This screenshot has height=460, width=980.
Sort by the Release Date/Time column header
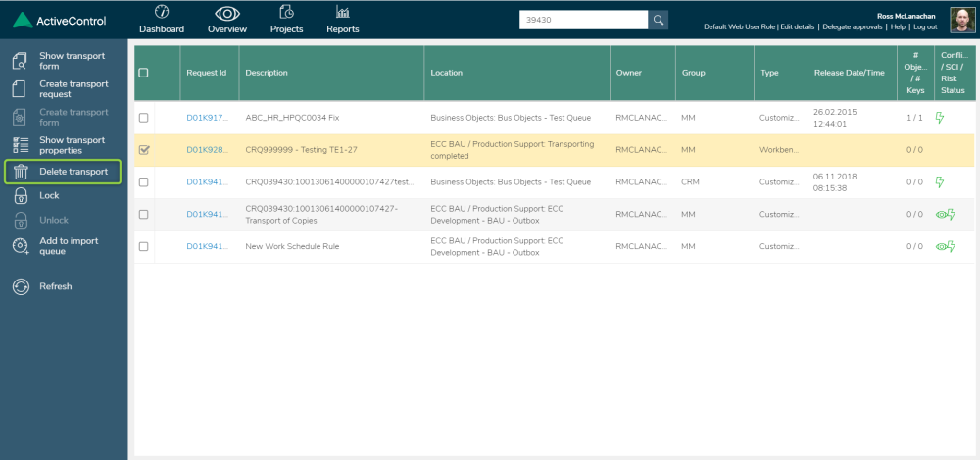pos(849,73)
